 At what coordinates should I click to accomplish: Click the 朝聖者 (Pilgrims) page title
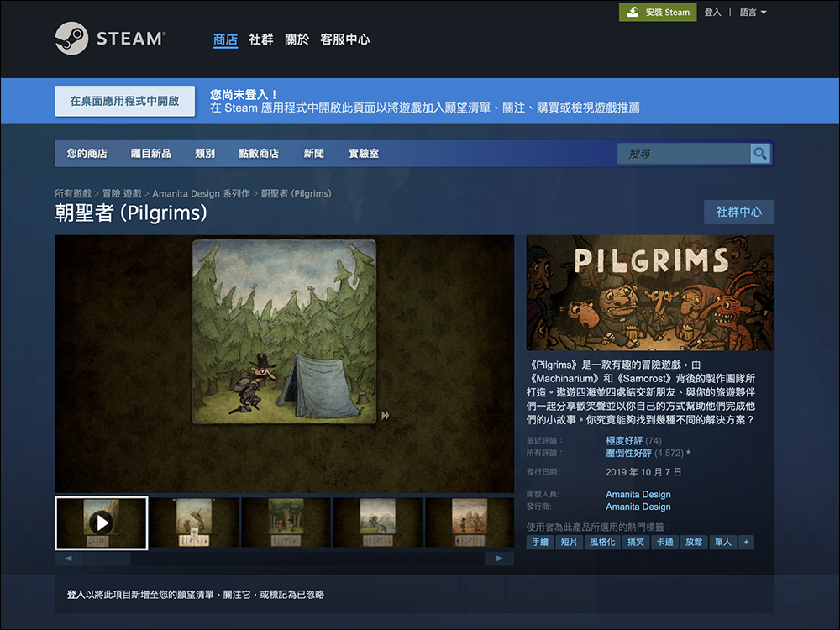click(x=131, y=213)
